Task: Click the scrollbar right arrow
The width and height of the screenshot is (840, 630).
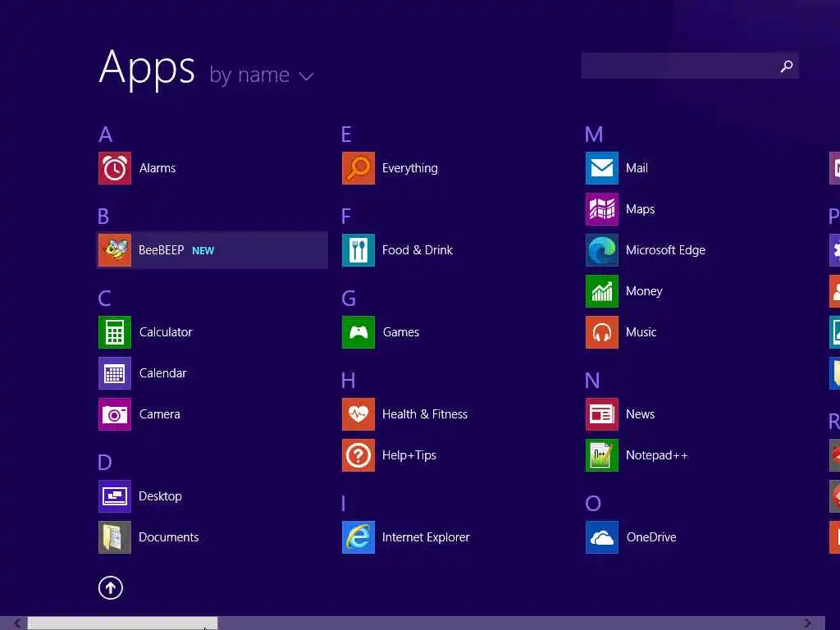Action: pos(807,623)
